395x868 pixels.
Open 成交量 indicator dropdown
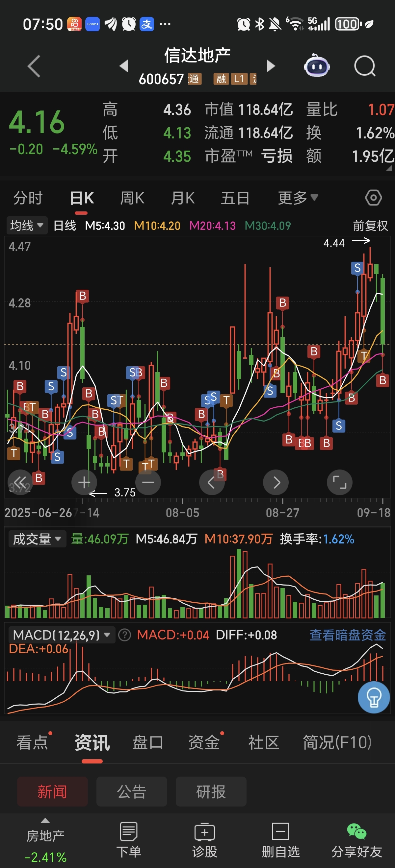pyautogui.click(x=37, y=539)
